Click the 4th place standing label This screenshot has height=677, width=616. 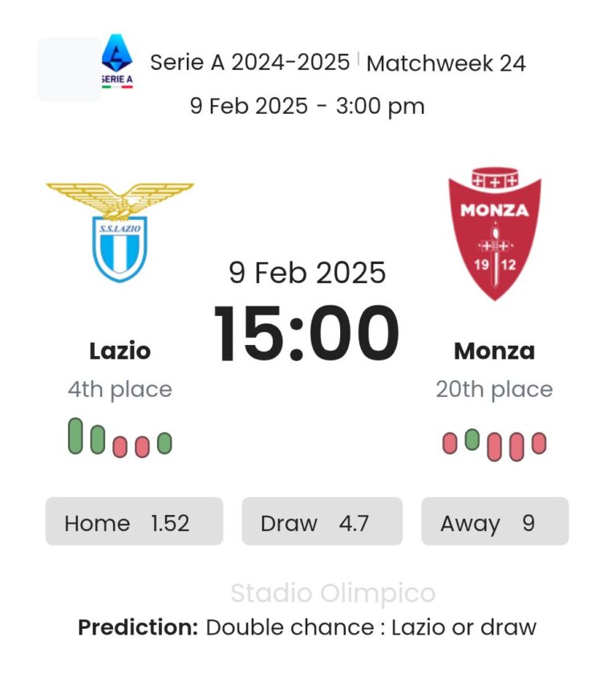120,390
